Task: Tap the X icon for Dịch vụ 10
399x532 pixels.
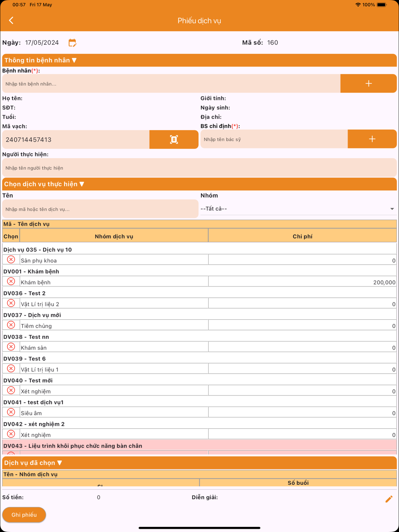Action: (x=11, y=259)
